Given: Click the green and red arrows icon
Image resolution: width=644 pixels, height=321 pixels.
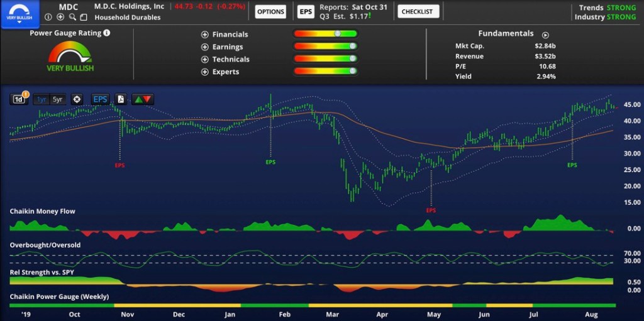Looking at the screenshot, I should pyautogui.click(x=143, y=99).
